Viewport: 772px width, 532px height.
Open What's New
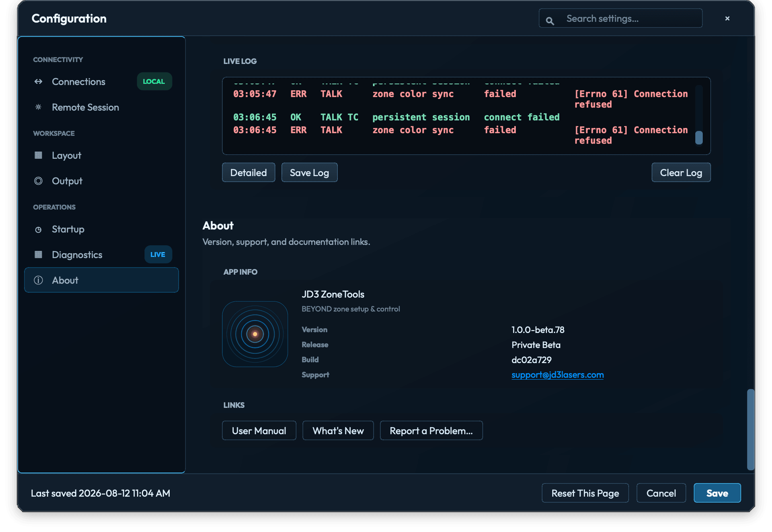[338, 431]
